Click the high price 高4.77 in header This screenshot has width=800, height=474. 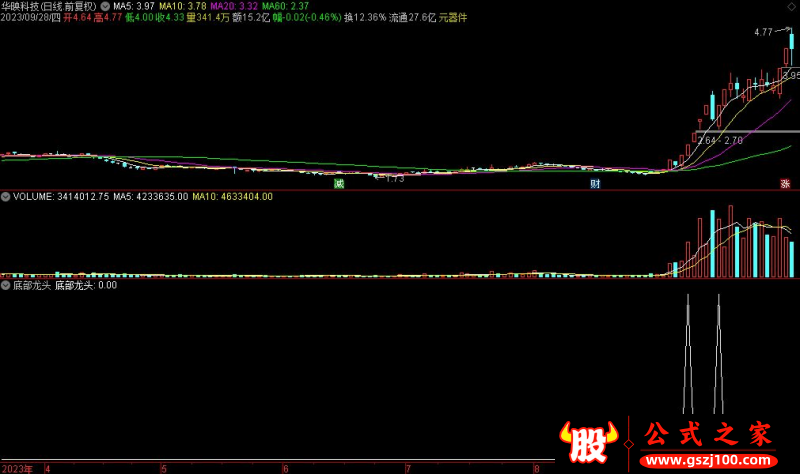tap(108, 17)
